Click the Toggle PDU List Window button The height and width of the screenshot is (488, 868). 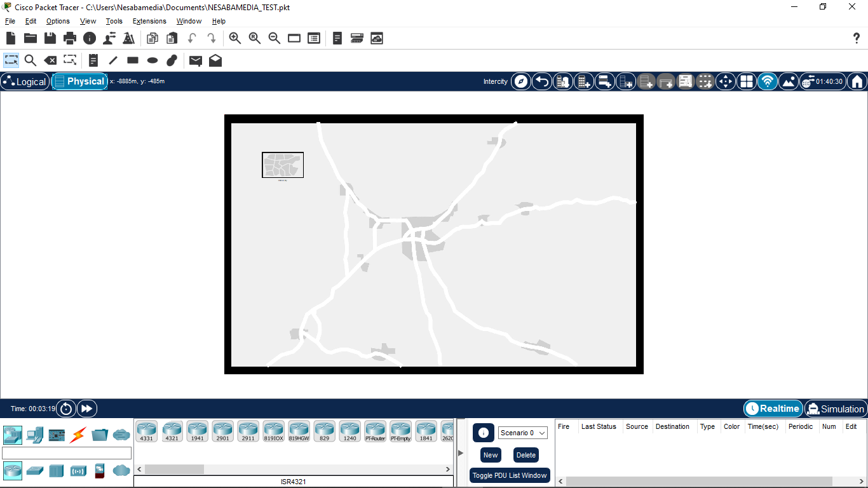pyautogui.click(x=510, y=475)
